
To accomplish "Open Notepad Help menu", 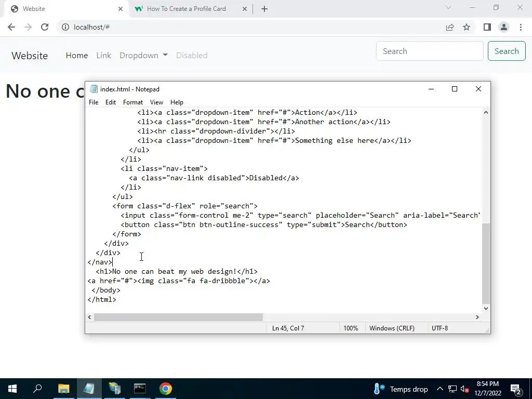I will pos(177,102).
